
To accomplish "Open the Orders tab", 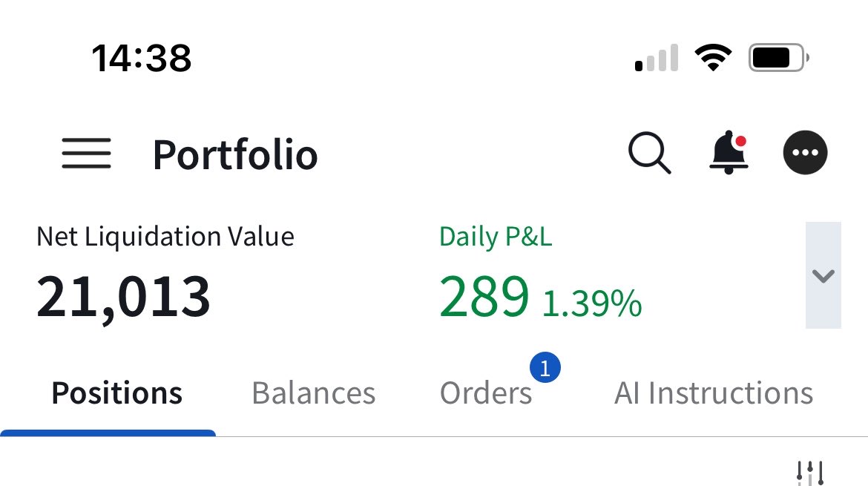I will [x=485, y=393].
